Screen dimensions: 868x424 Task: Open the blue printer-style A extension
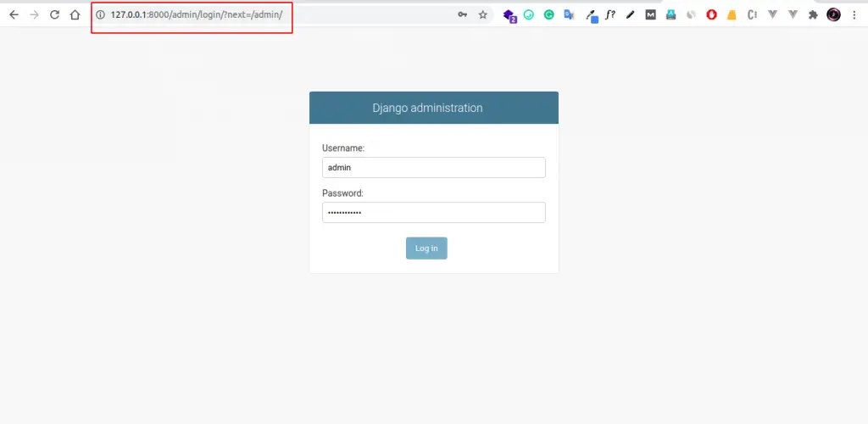pos(671,15)
